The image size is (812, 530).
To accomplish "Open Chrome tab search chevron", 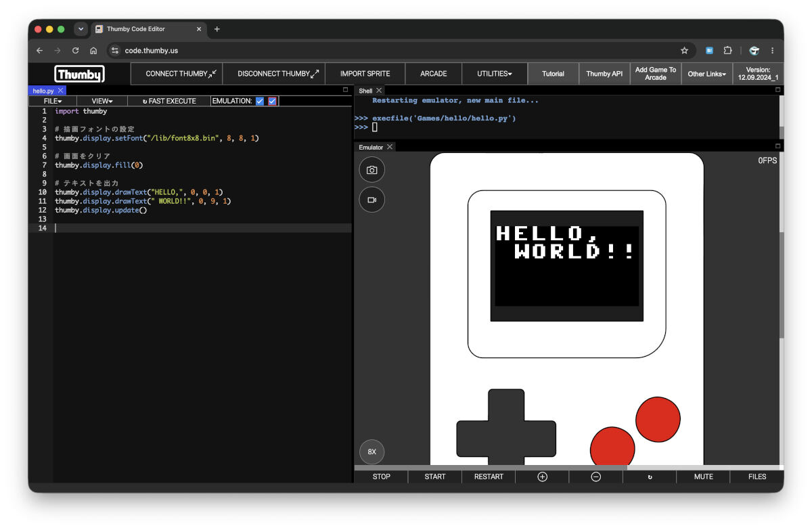I will (81, 29).
